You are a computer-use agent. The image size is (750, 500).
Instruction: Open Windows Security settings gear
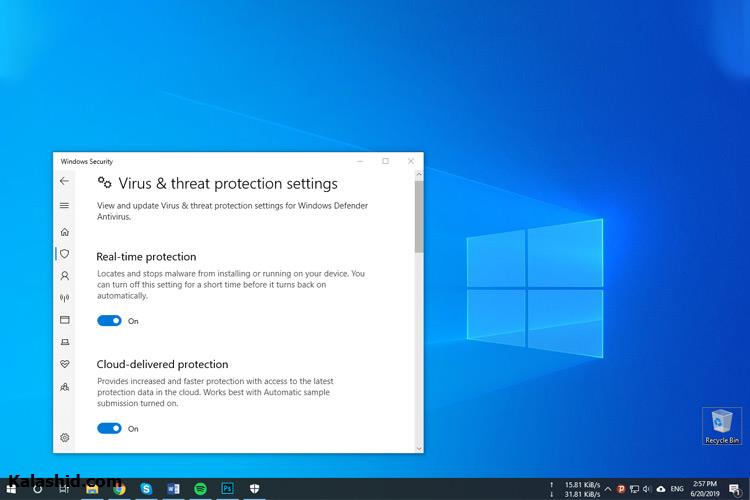[x=65, y=437]
